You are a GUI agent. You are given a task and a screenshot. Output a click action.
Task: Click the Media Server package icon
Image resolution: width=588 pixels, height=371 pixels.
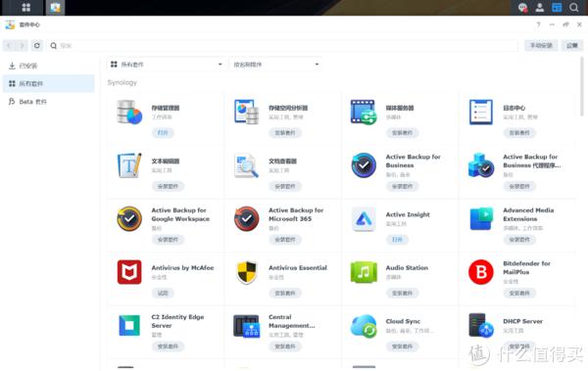click(x=364, y=112)
